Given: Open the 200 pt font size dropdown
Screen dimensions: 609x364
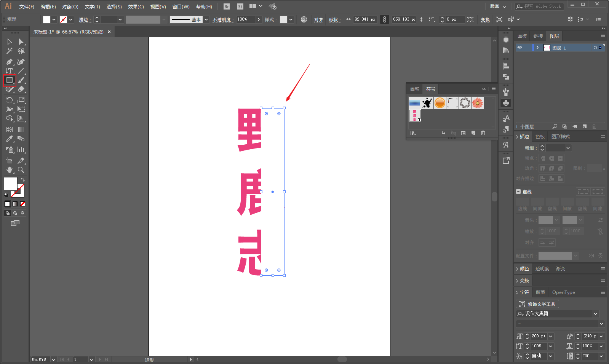Looking at the screenshot, I should 550,336.
